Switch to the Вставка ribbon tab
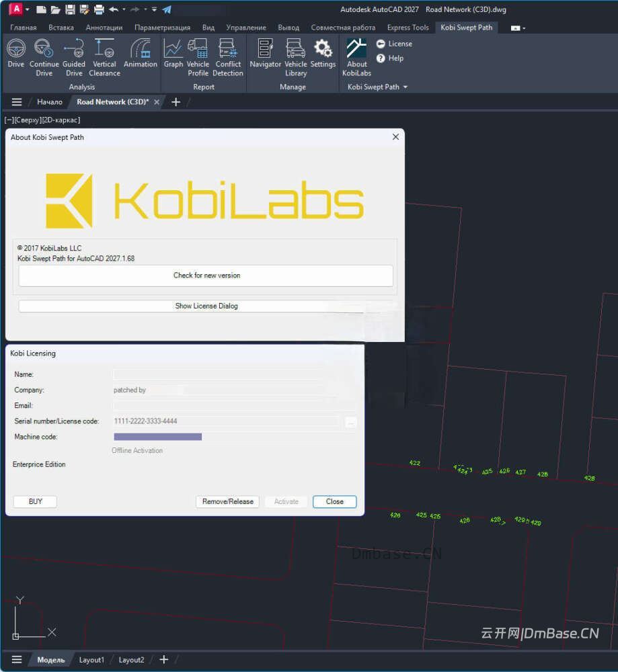This screenshot has width=618, height=672. pyautogui.click(x=61, y=28)
